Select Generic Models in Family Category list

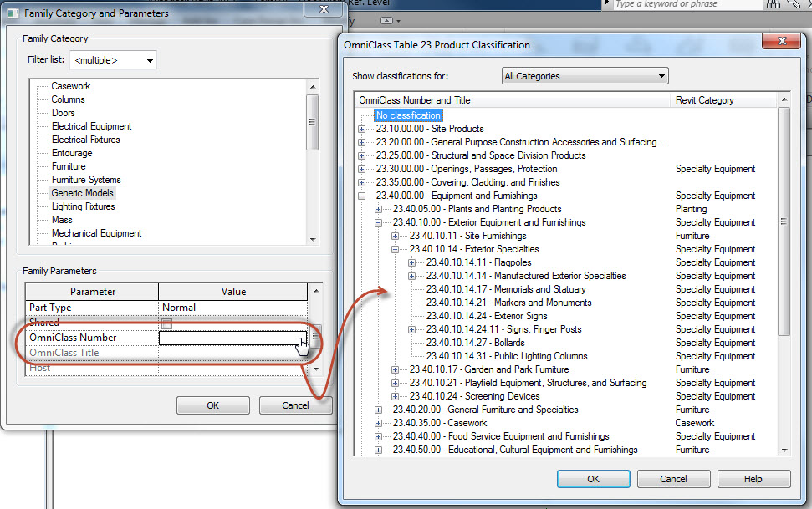click(82, 193)
